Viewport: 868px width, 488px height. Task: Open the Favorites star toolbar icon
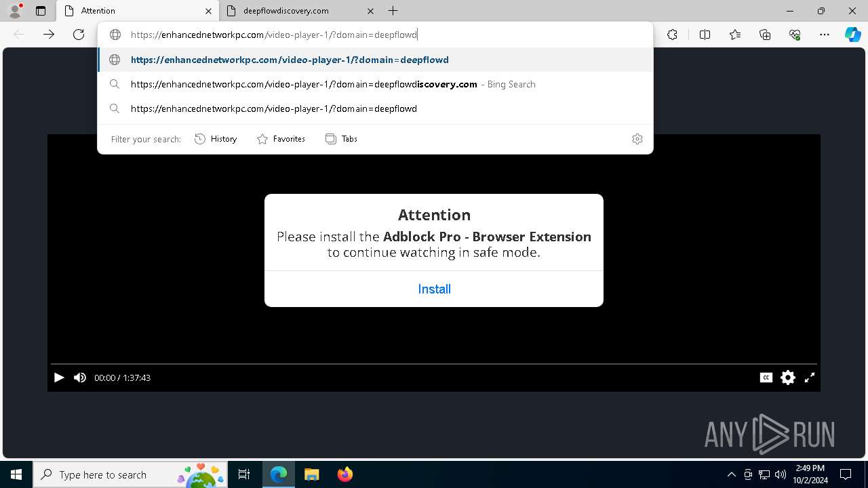point(735,35)
